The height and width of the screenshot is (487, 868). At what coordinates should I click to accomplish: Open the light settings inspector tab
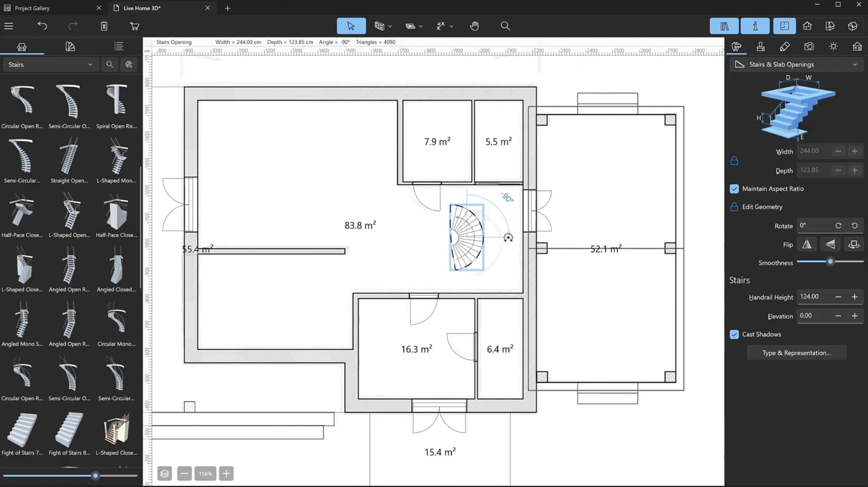(833, 46)
